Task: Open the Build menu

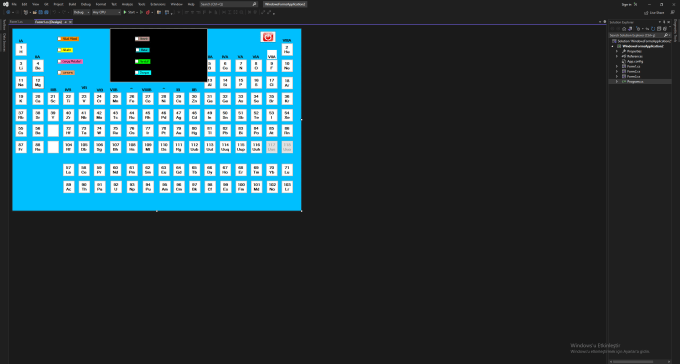Action: point(72,4)
